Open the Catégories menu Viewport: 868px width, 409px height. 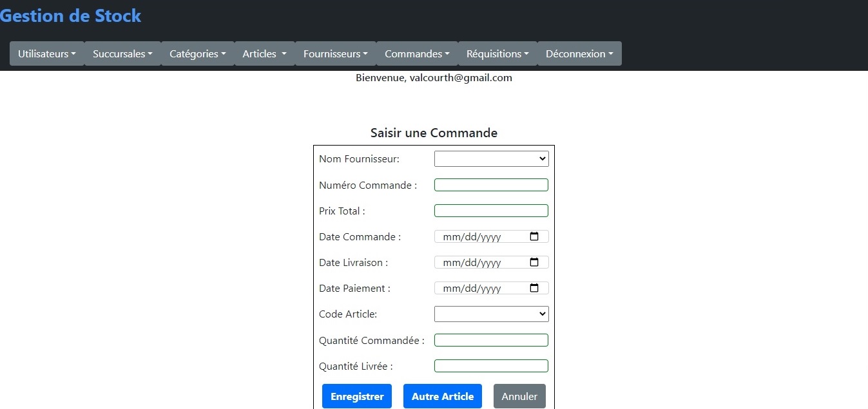pyautogui.click(x=197, y=53)
